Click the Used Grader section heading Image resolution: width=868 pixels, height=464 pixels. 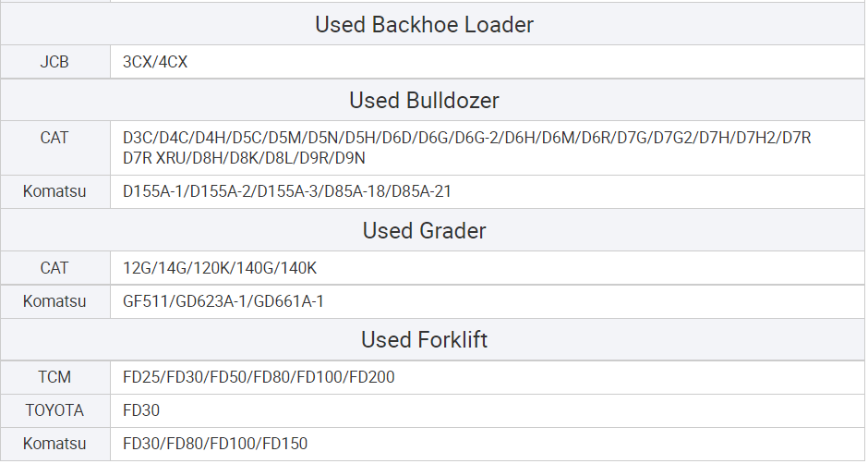(x=424, y=230)
